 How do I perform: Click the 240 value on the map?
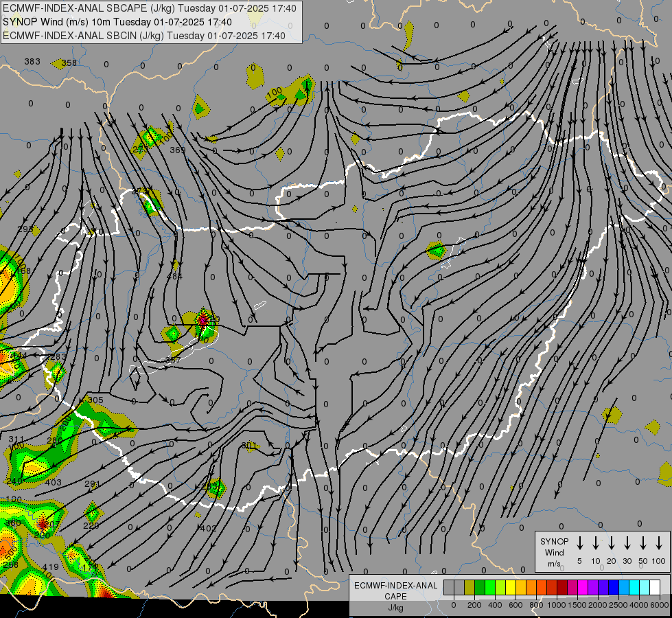tap(14, 481)
